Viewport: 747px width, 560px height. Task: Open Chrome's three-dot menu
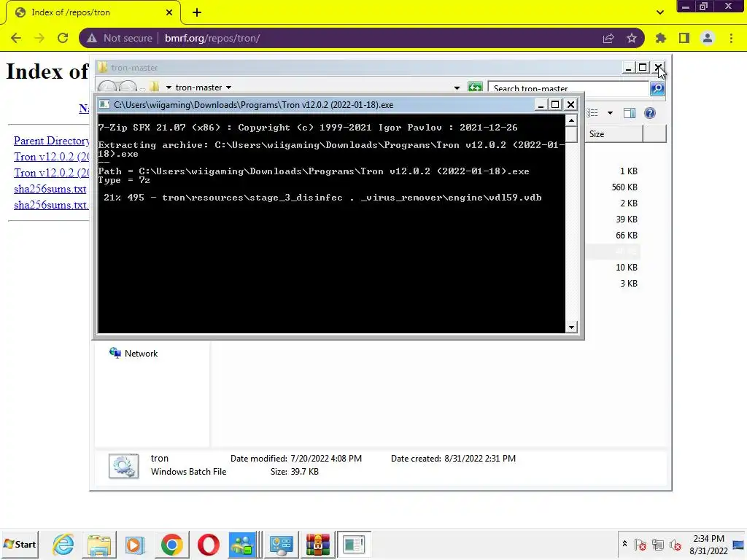coord(731,38)
